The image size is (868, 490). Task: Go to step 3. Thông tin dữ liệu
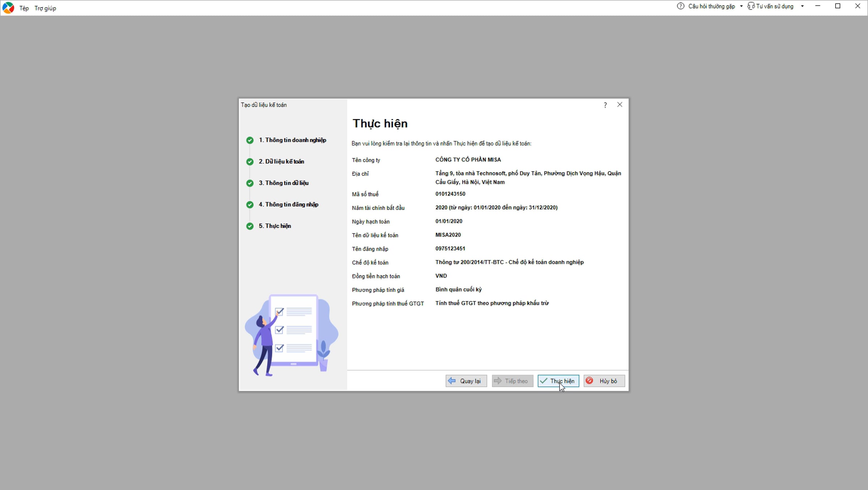tap(284, 183)
